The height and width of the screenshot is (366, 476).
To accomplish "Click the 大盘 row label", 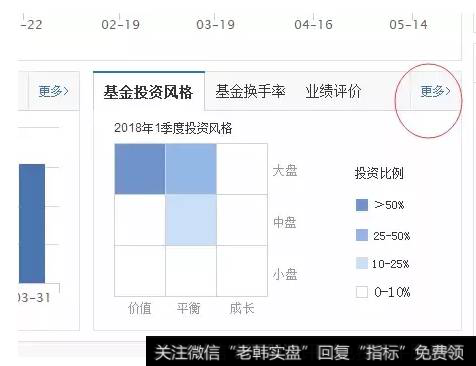I will (x=285, y=170).
